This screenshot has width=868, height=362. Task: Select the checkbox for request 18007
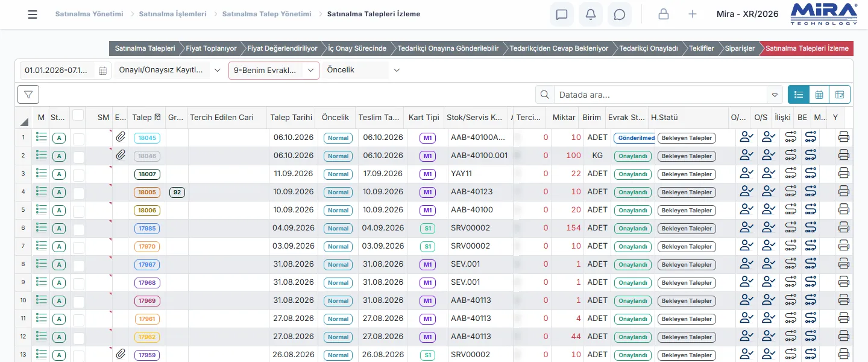pos(78,175)
